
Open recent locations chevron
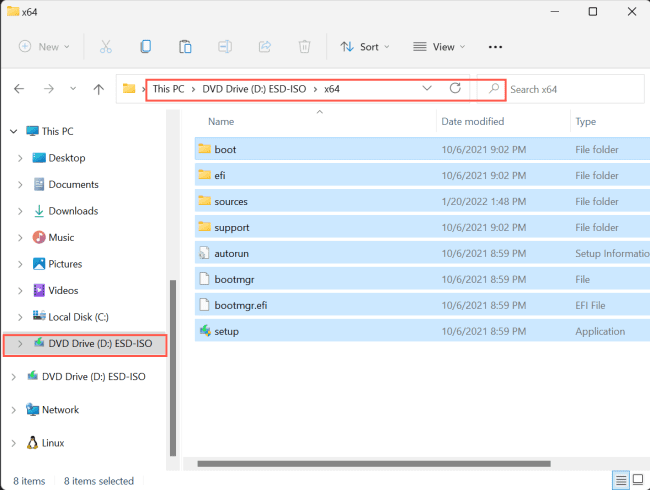pos(73,89)
